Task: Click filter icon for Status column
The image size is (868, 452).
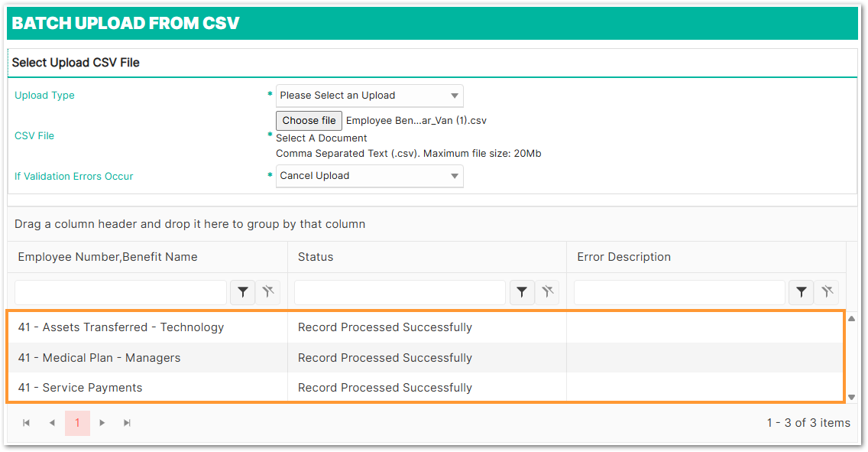Action: pyautogui.click(x=522, y=292)
